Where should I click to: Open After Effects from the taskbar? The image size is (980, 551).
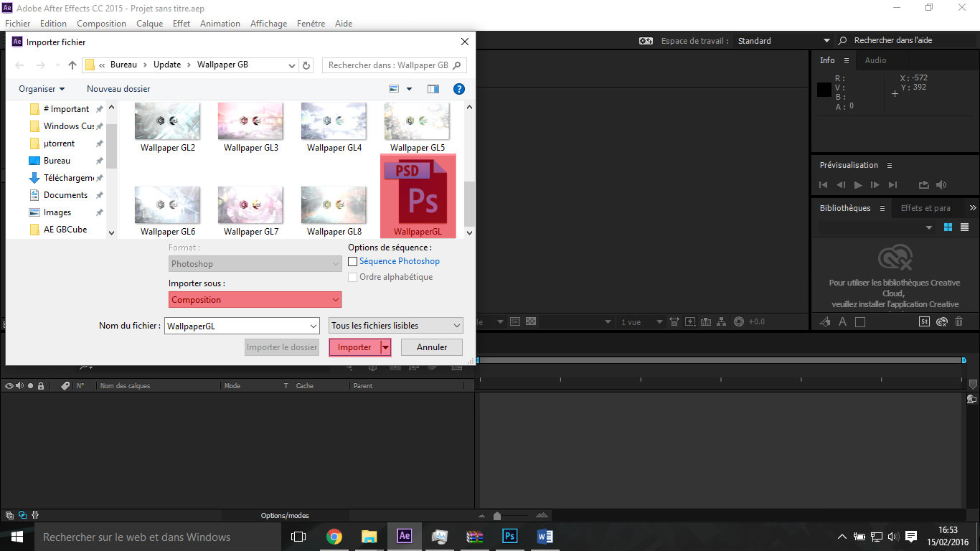404,536
